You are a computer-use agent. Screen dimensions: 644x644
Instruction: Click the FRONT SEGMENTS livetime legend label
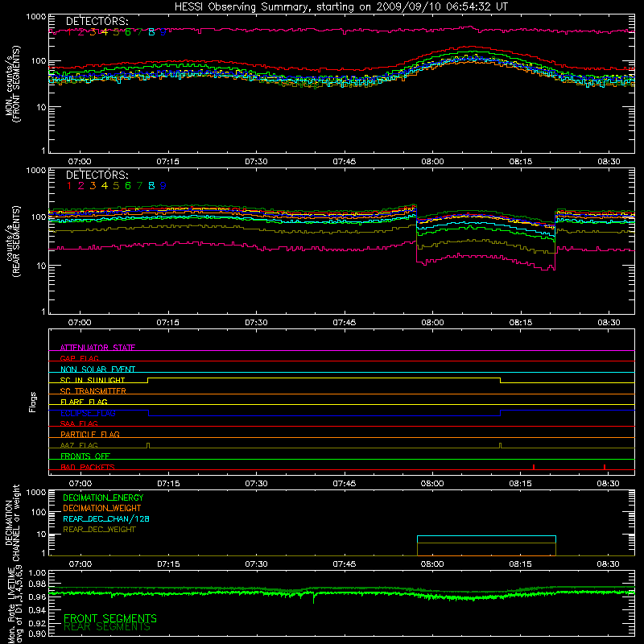tap(110, 618)
